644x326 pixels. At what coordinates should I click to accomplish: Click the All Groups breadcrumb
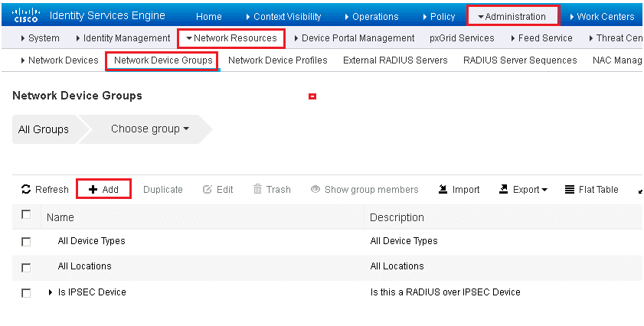click(43, 129)
